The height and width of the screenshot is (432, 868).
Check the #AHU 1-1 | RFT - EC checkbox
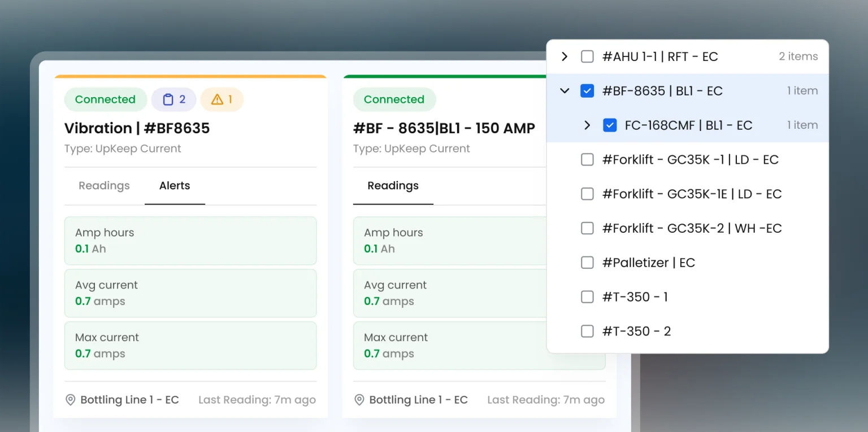click(587, 56)
